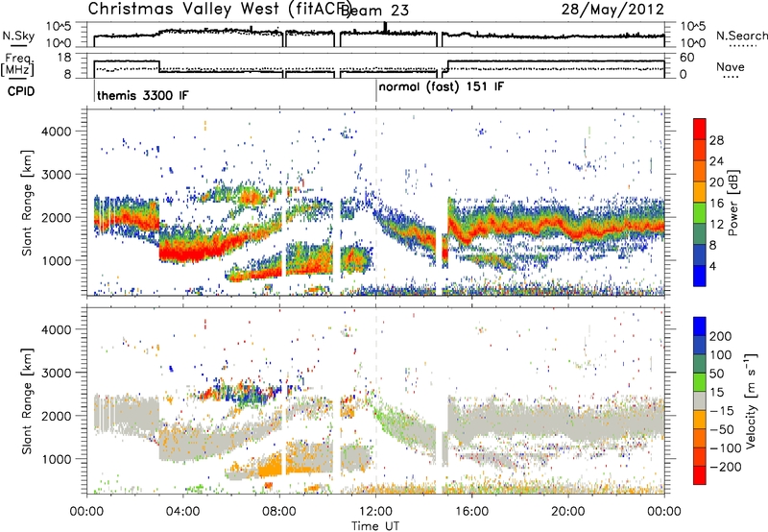Click the 'normal (fast) 151 IF' CPID text

[x=442, y=86]
